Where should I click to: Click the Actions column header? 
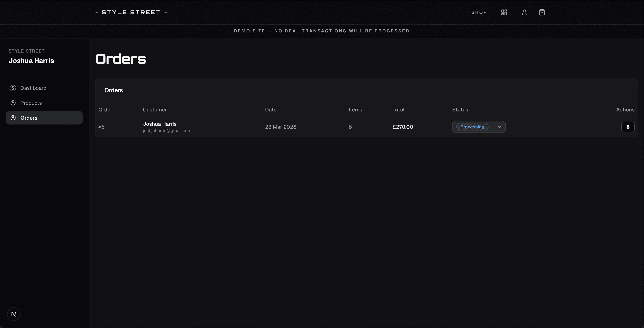[x=625, y=109]
